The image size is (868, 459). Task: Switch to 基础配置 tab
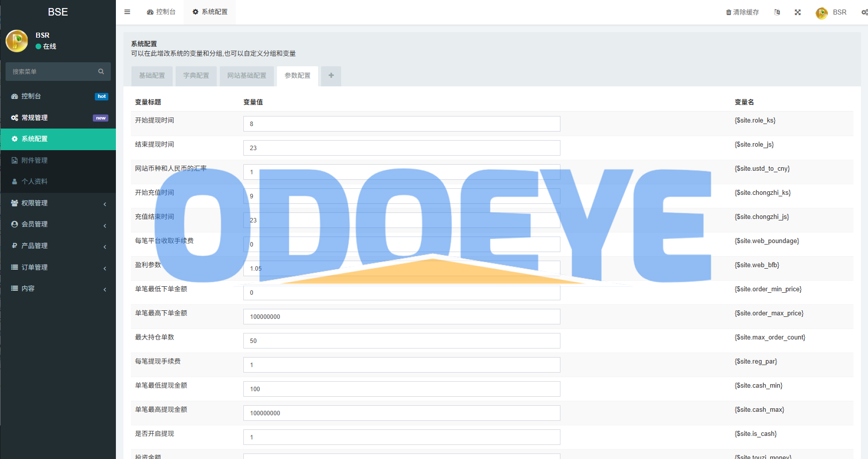click(152, 76)
